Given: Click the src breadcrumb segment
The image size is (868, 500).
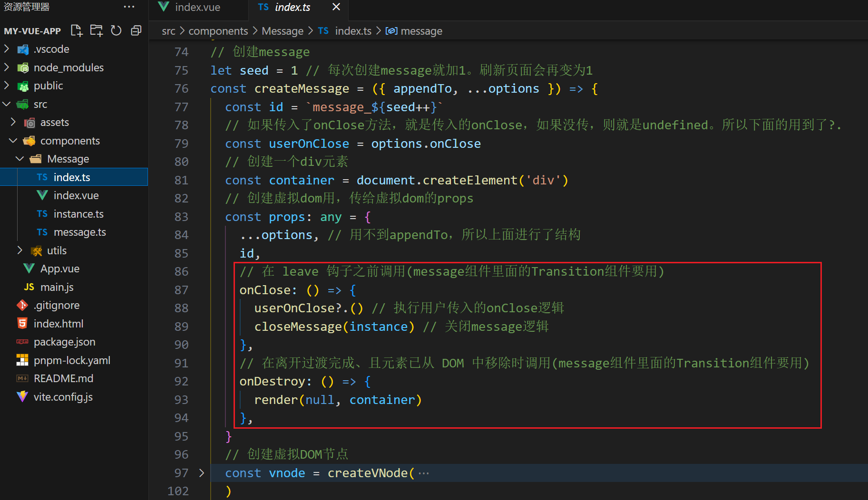Looking at the screenshot, I should pos(168,31).
